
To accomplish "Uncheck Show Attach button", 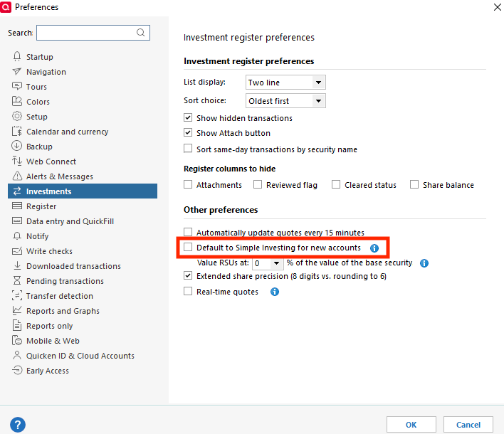I will [188, 132].
